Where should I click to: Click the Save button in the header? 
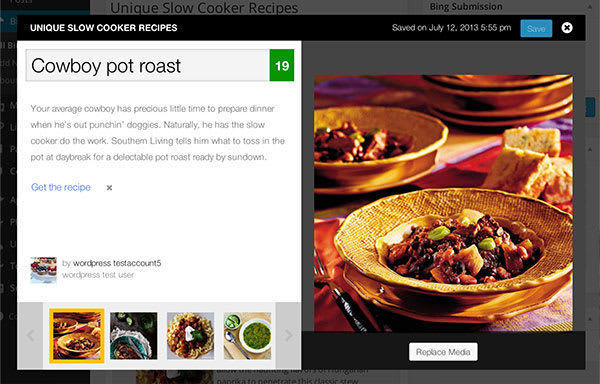pos(536,29)
